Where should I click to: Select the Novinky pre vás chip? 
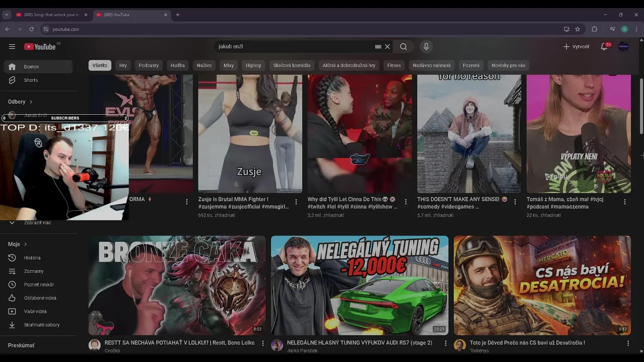click(x=508, y=65)
